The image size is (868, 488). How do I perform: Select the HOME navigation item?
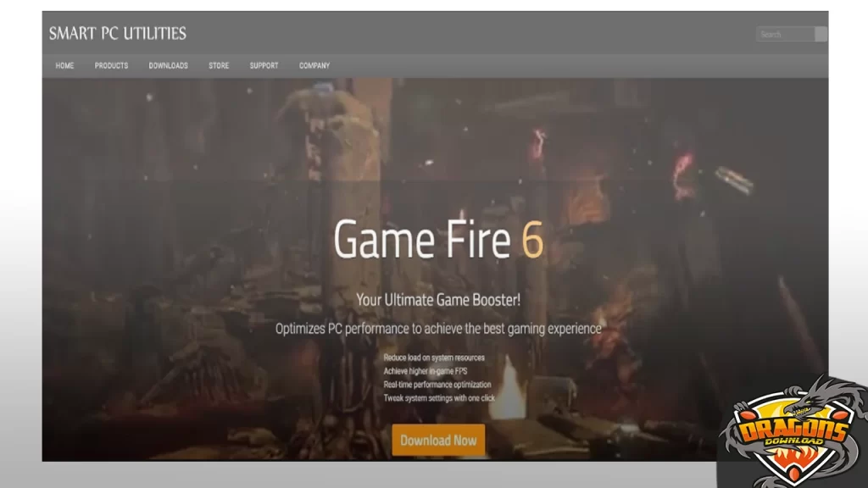[64, 65]
